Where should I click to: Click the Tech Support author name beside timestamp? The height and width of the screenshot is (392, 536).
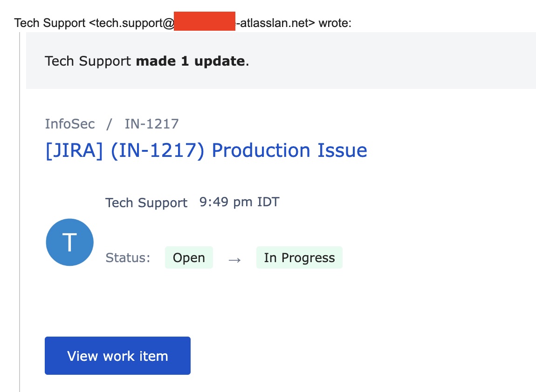(146, 203)
